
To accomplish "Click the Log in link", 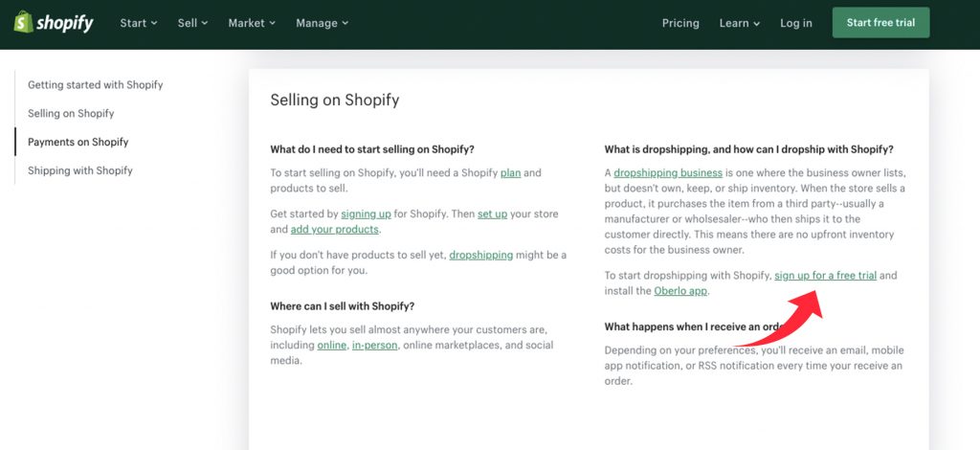I will click(x=796, y=23).
